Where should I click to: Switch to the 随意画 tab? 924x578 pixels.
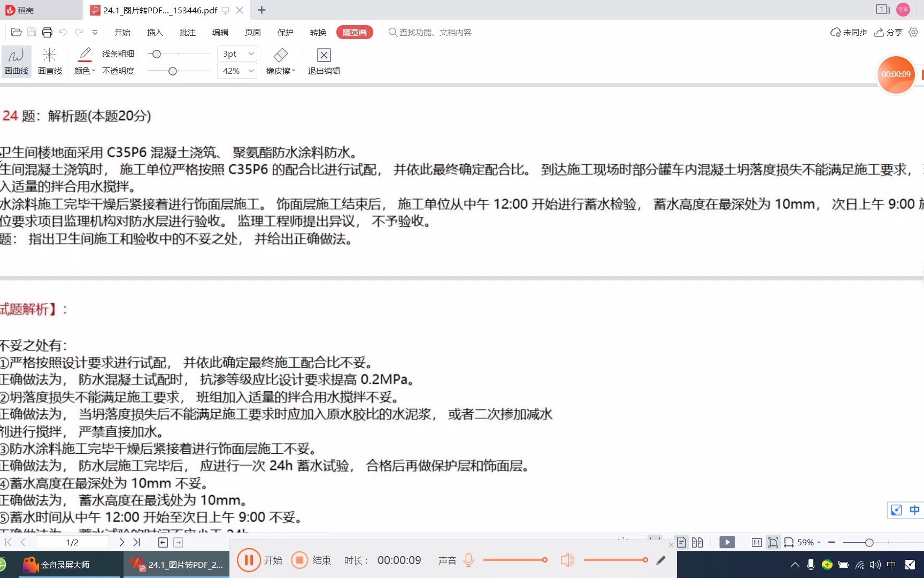[355, 32]
